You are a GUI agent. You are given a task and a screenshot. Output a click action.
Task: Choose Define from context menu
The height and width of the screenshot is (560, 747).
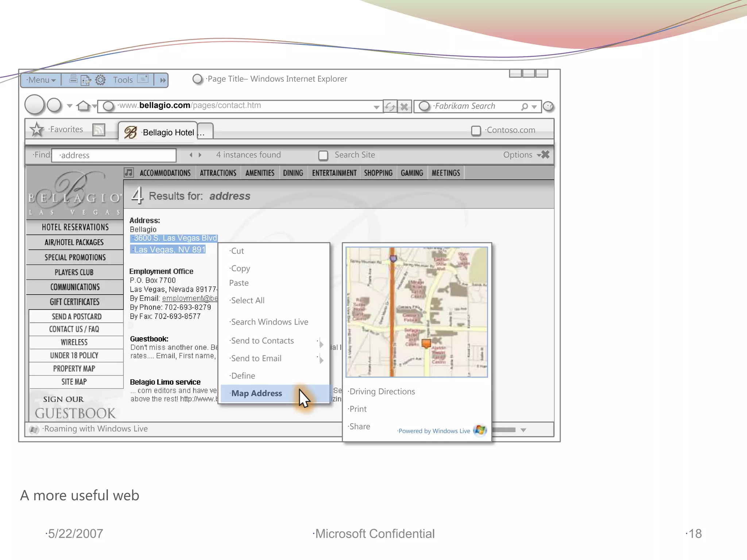point(243,376)
